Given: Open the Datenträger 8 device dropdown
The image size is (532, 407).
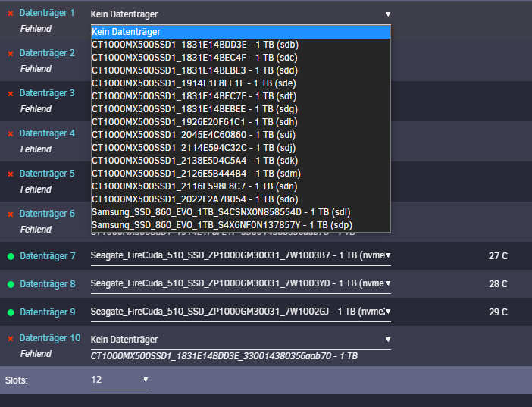Looking at the screenshot, I should [x=240, y=283].
